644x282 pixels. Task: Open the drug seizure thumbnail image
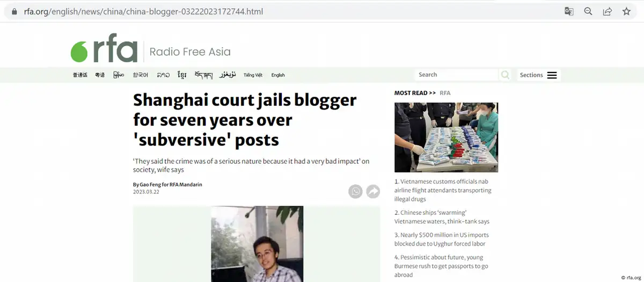pos(446,138)
